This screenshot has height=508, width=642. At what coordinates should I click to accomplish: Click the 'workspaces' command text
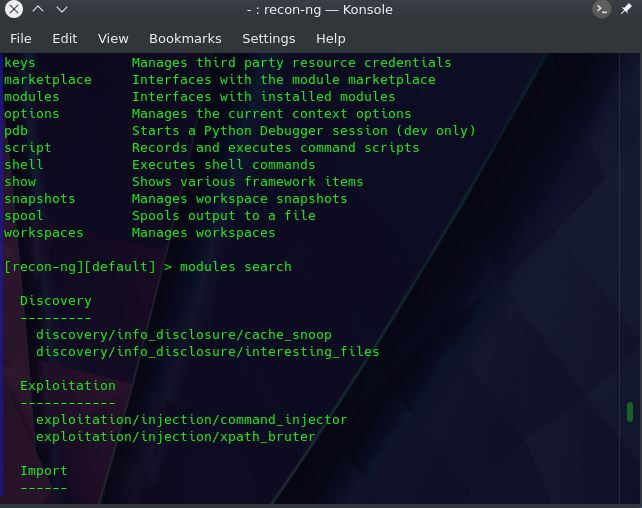click(44, 233)
